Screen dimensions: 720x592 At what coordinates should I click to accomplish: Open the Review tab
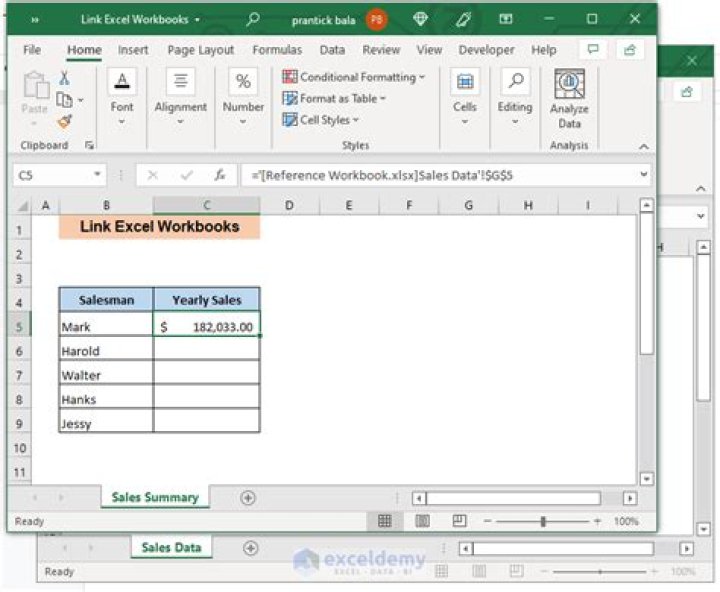pos(381,50)
